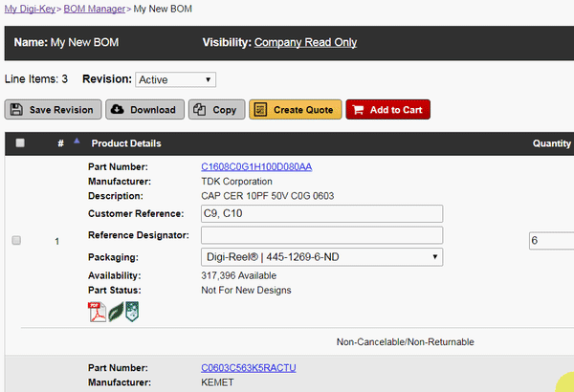Screen dimensions: 574x392
Task: Open the PDF datasheet icon
Action: pyautogui.click(x=97, y=313)
